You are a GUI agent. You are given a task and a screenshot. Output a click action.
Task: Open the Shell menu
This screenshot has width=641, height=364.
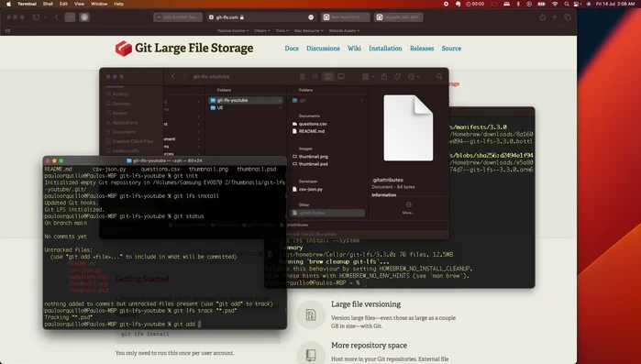point(48,4)
